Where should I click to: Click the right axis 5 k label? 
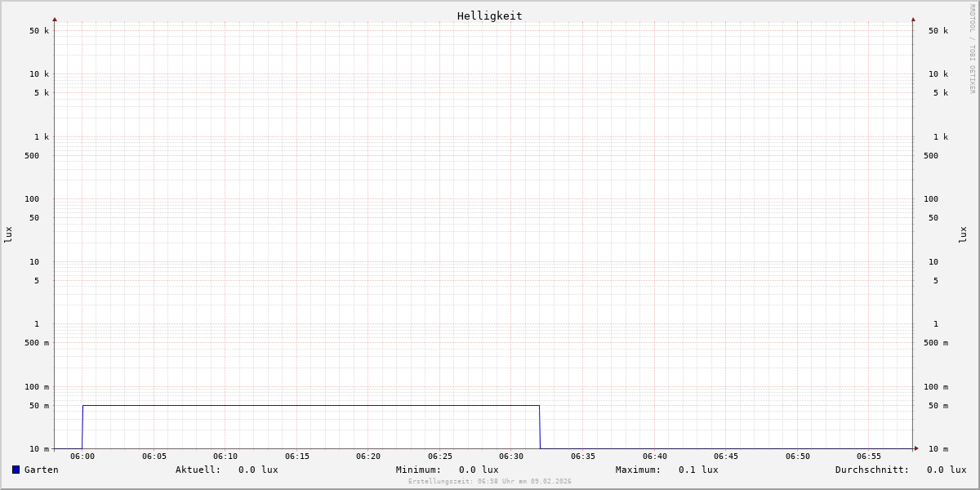point(941,93)
